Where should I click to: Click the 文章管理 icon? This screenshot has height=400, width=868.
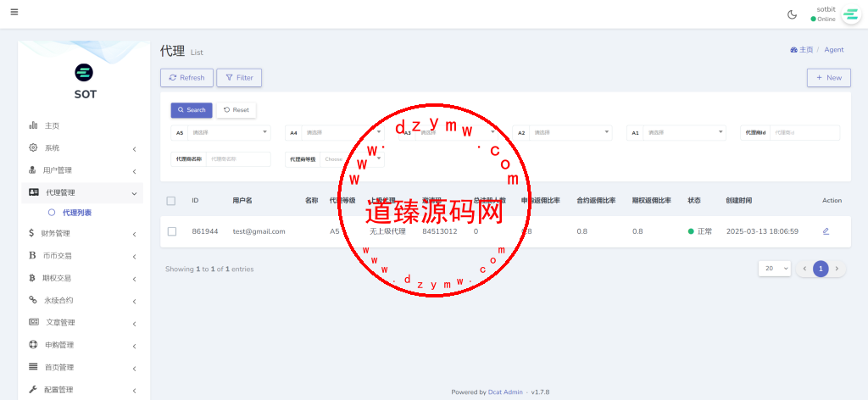34,322
